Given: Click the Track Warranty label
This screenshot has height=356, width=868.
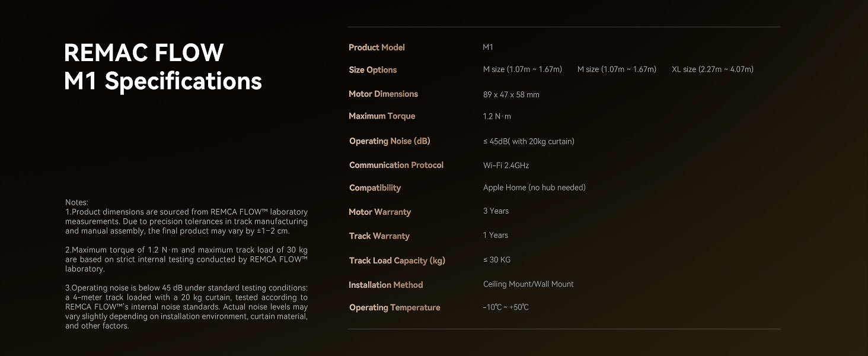Looking at the screenshot, I should pos(379,236).
